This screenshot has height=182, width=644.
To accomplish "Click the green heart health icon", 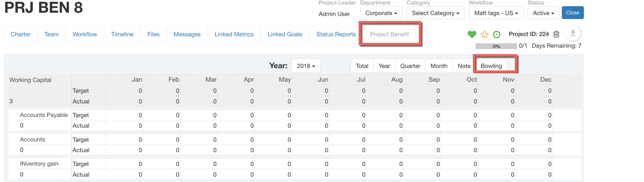I will 472,35.
